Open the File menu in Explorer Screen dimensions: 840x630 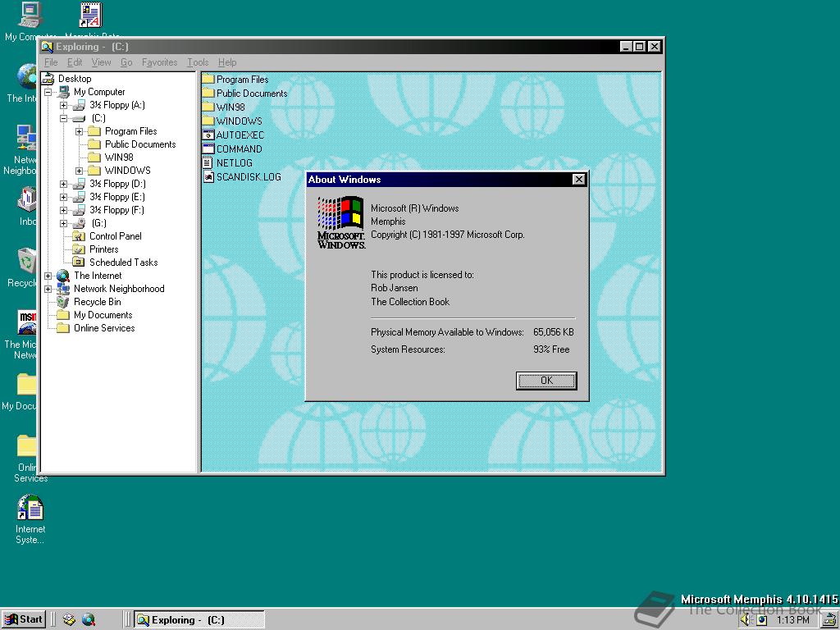(x=51, y=62)
